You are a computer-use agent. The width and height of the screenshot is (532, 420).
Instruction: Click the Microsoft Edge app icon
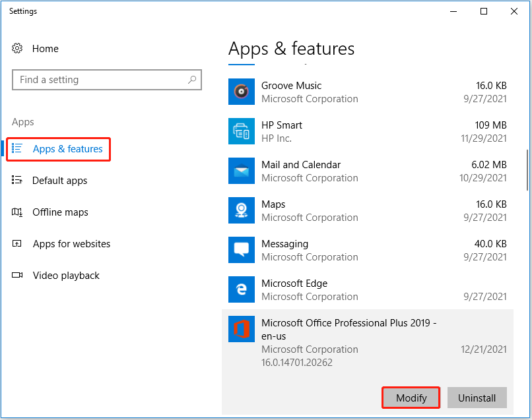click(x=241, y=289)
